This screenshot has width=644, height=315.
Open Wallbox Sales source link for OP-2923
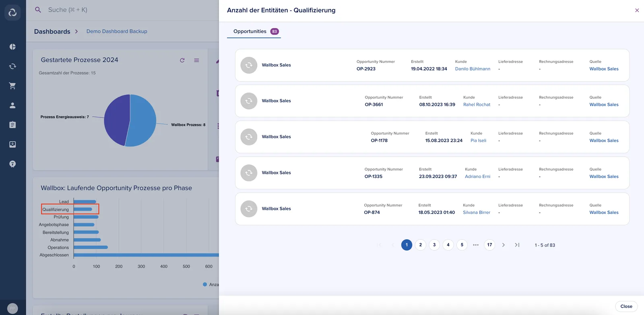point(604,69)
